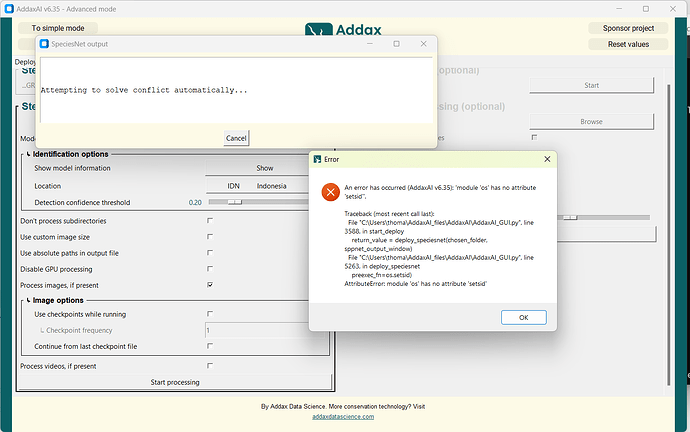This screenshot has width=690, height=432.
Task: Click 'Attempting to solve conflict automatically...' text
Action: click(144, 90)
